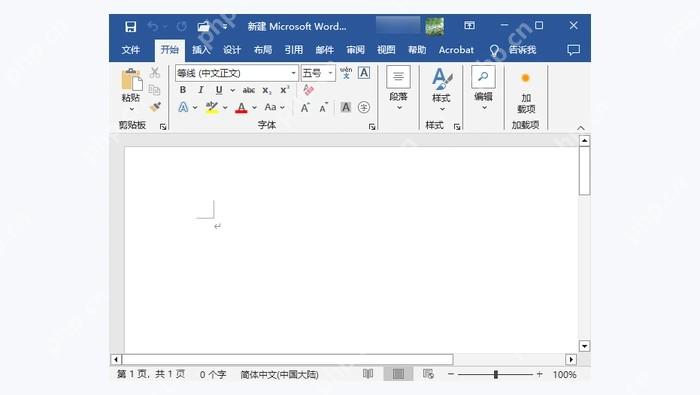Decrease font size with A˅
The image size is (700, 395).
pos(323,107)
